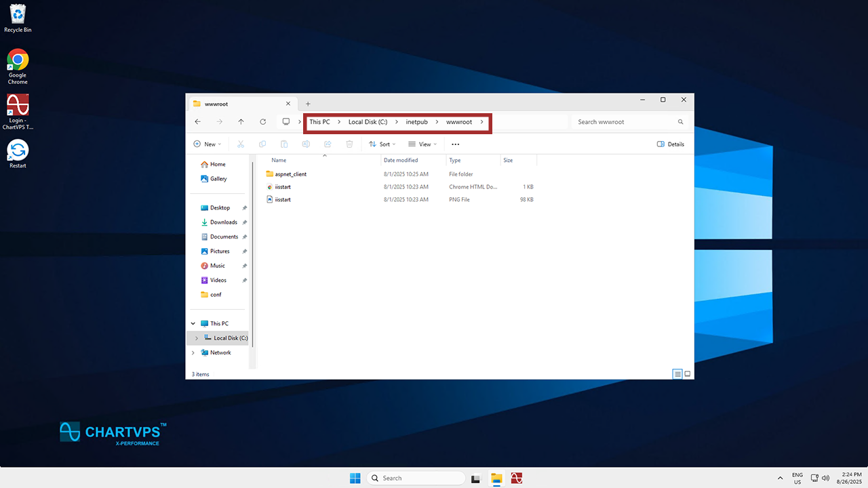
Task: Add a new tab with plus button
Action: 308,104
